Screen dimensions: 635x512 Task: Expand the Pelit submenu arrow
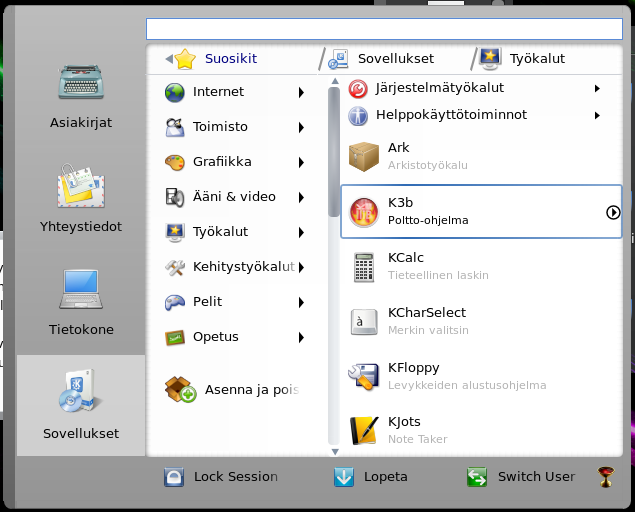point(301,302)
